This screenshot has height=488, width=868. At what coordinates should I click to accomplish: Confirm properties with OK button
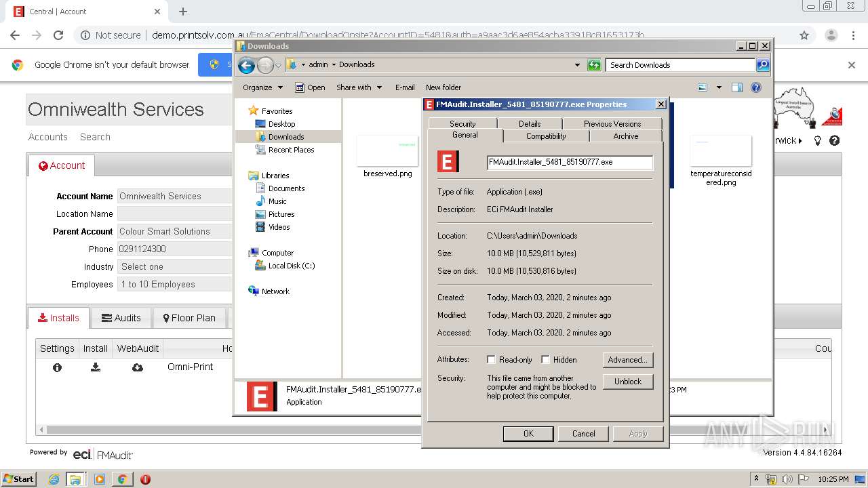coord(528,434)
